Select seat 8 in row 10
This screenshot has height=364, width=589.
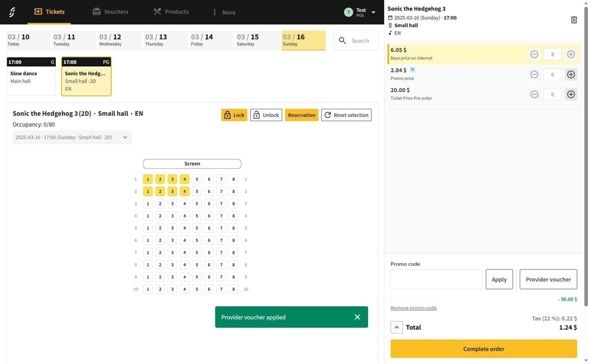(x=233, y=289)
